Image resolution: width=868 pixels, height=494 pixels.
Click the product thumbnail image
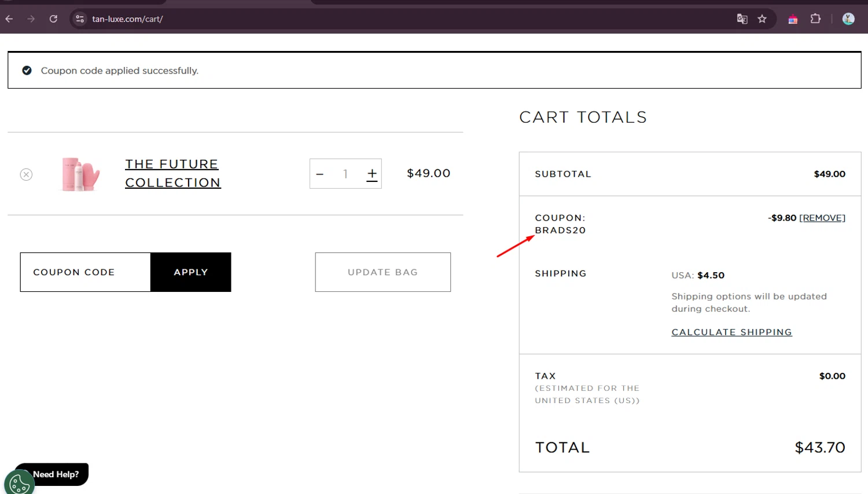[80, 174]
